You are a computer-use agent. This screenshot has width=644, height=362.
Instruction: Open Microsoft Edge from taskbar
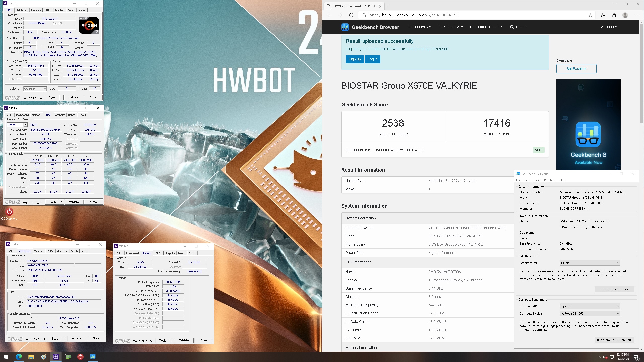click(19, 357)
